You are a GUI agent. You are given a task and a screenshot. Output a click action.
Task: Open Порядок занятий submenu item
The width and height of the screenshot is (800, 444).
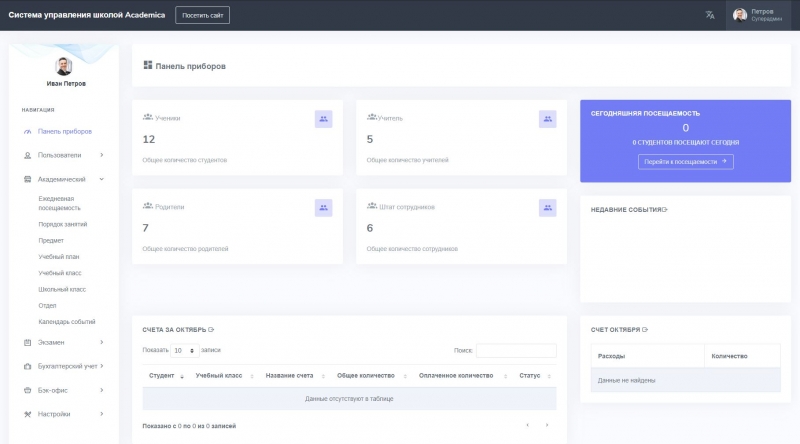click(63, 224)
